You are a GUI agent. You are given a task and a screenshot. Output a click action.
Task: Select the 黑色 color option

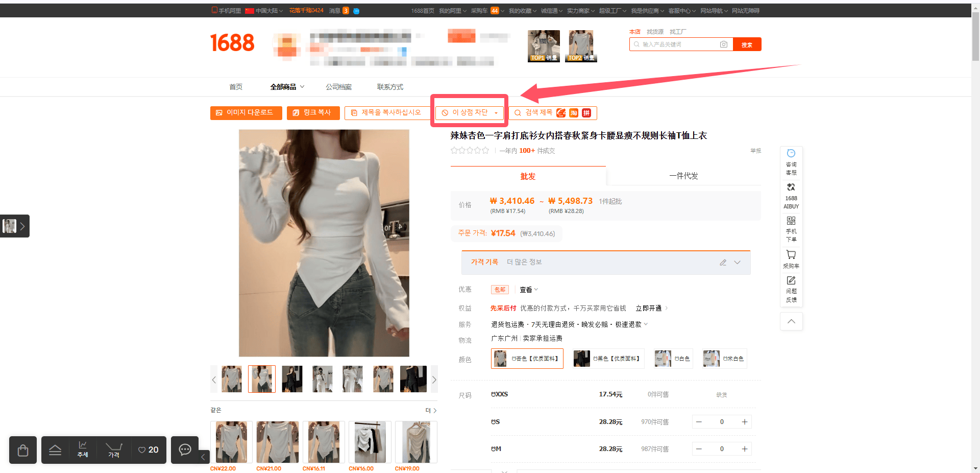[608, 359]
